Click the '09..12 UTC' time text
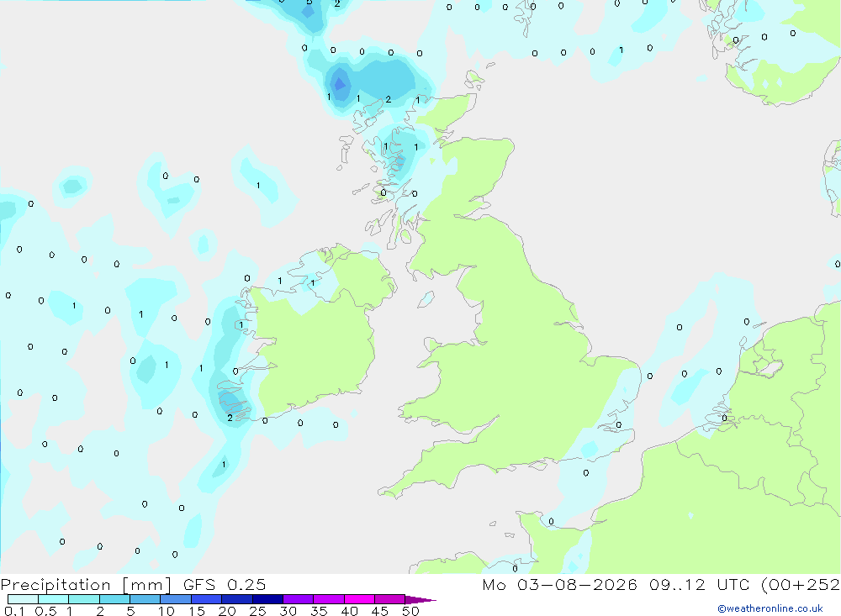Viewport: 841px width, 616px height. [699, 585]
